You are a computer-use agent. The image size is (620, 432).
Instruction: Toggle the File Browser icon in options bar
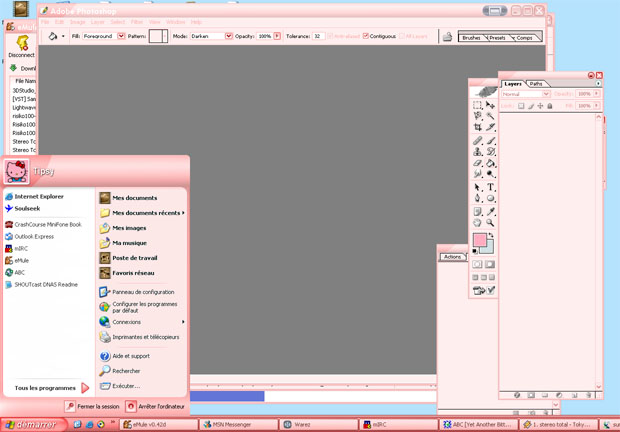click(x=447, y=36)
